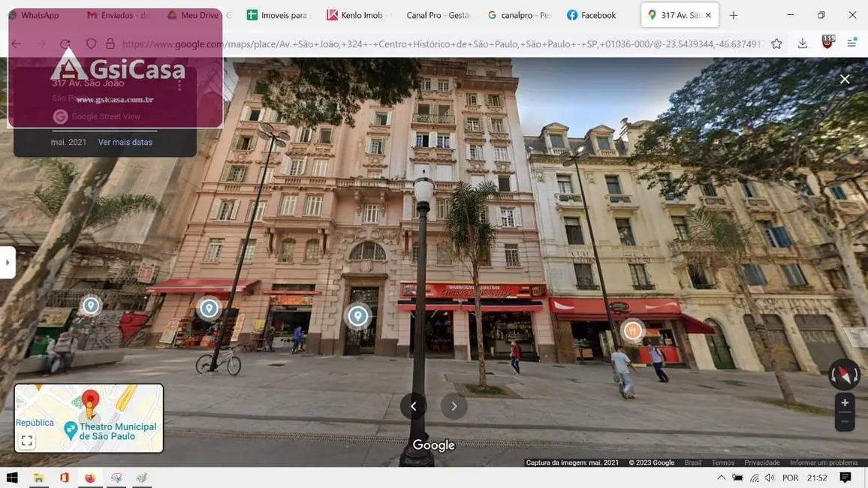Screen dimensions: 868x488
Task: Open the Termos footer link
Action: 723,462
